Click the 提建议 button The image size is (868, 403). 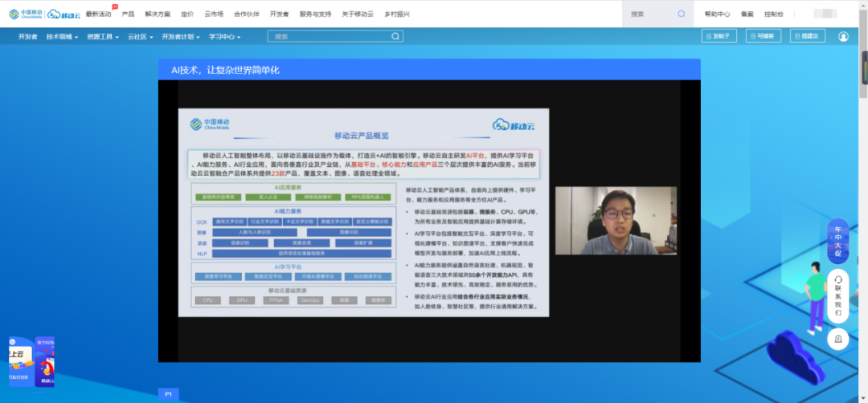[x=808, y=36]
